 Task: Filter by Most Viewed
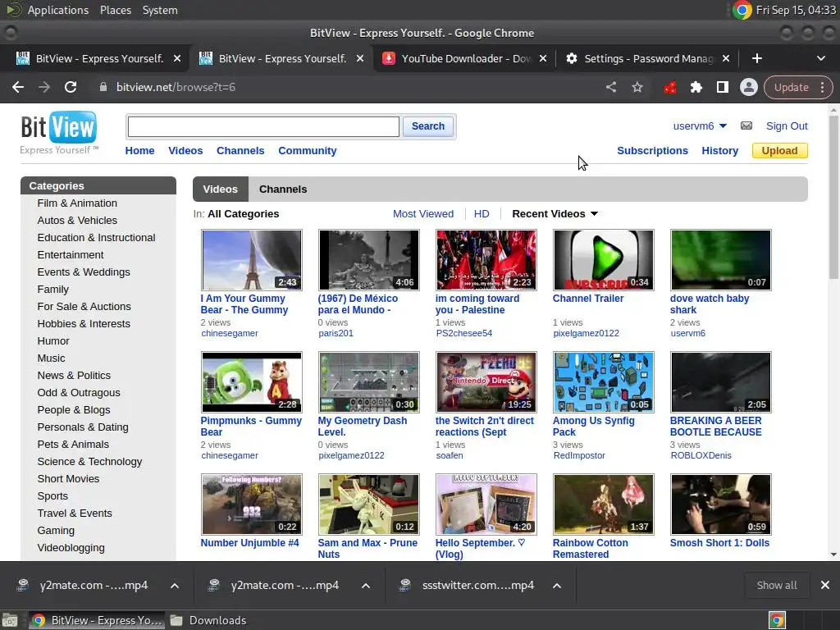coord(422,214)
